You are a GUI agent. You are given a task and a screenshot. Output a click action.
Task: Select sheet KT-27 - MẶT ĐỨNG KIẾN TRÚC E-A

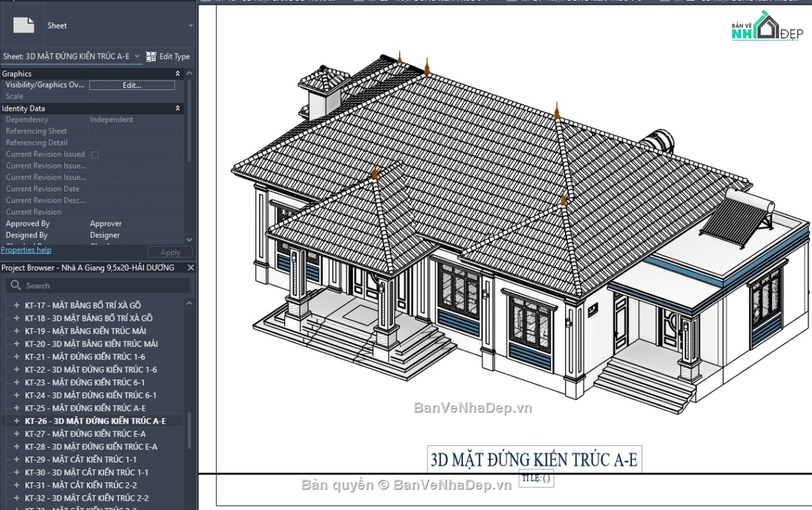coord(85,434)
